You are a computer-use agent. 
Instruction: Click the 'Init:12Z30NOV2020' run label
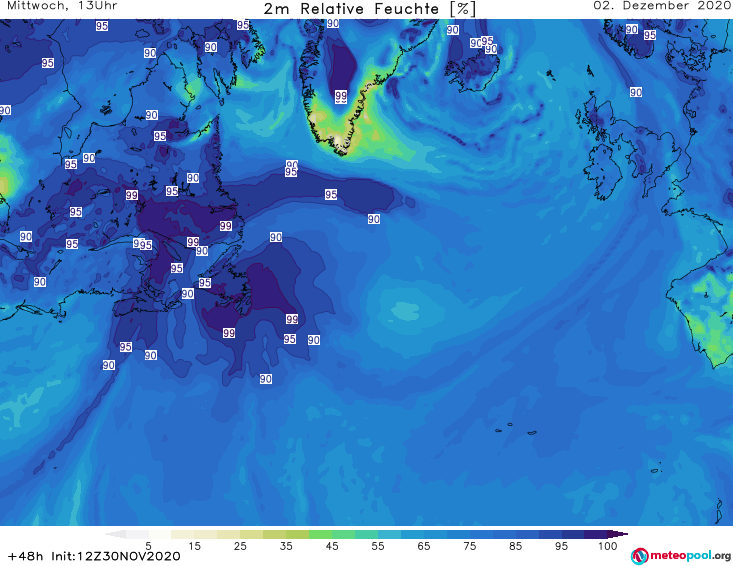(115, 556)
